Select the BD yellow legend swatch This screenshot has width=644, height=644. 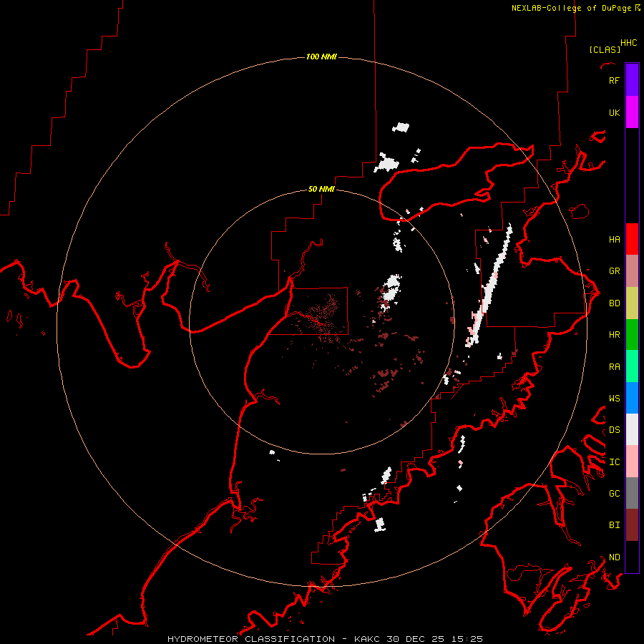click(x=632, y=303)
